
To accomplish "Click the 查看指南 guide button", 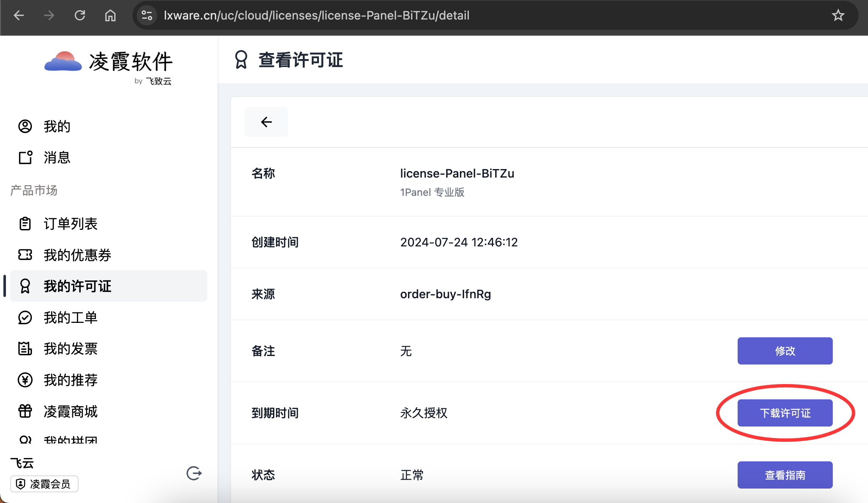I will coord(785,475).
